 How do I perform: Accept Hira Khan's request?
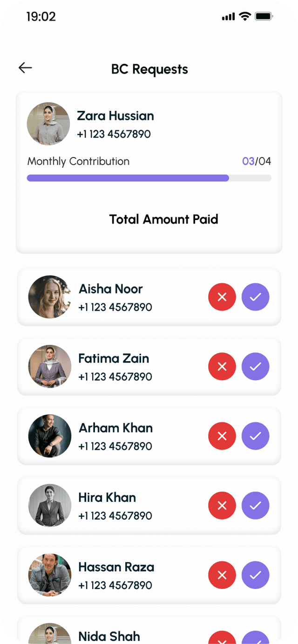point(255,506)
